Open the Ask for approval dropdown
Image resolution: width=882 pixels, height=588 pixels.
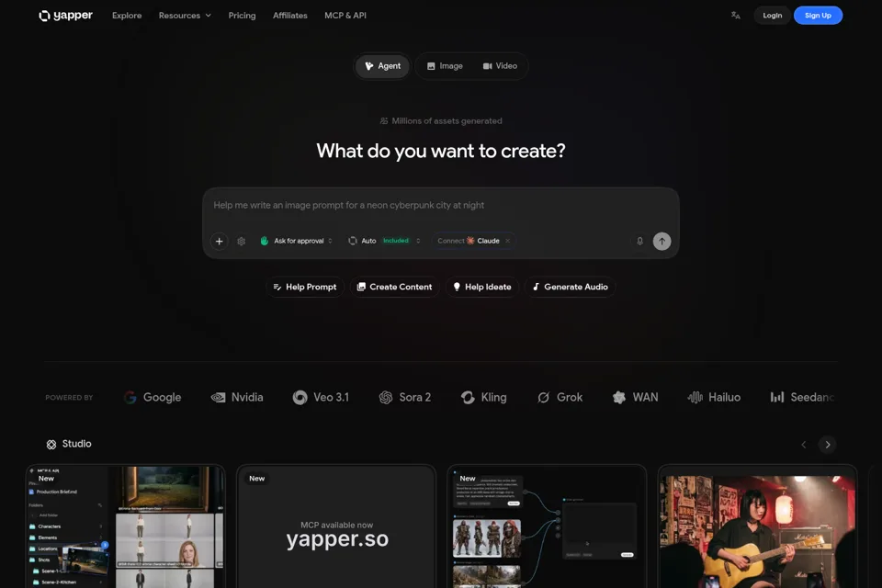(297, 241)
